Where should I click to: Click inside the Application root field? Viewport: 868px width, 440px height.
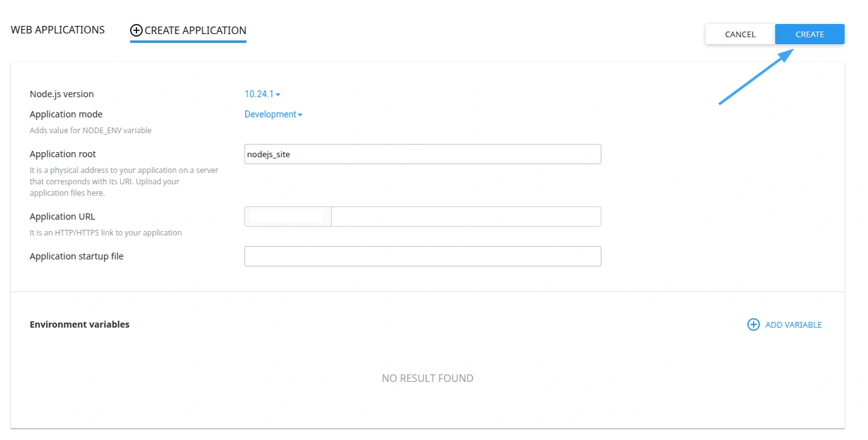click(422, 154)
